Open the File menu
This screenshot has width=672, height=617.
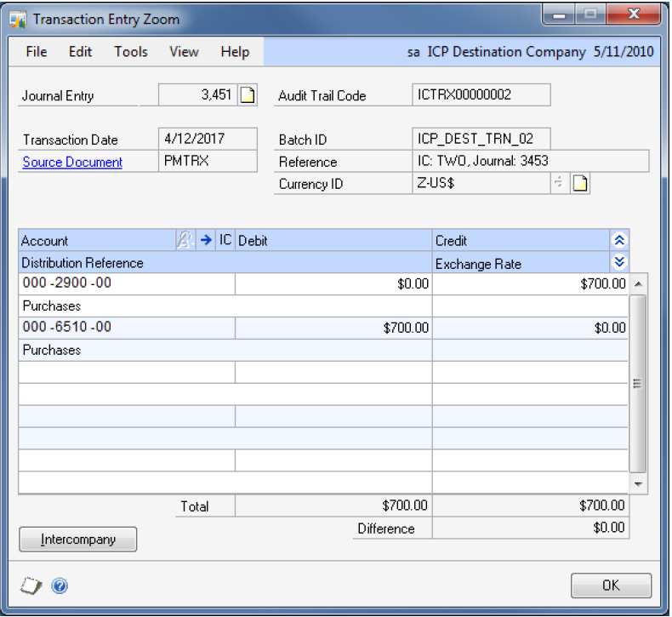click(37, 52)
